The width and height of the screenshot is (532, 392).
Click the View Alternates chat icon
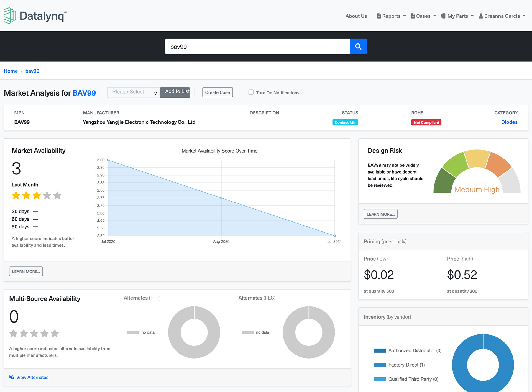pyautogui.click(x=12, y=377)
